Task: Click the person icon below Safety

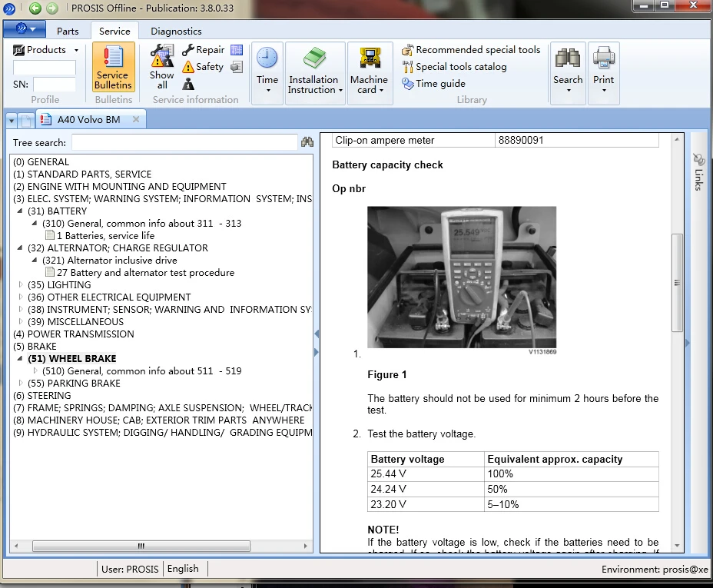Action: (x=188, y=84)
